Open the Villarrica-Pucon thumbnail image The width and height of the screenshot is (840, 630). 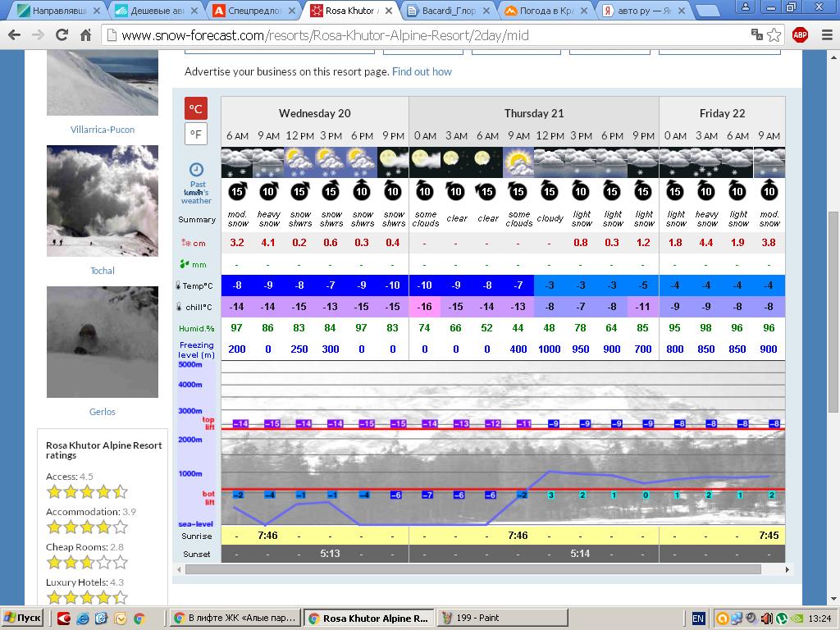[103, 83]
